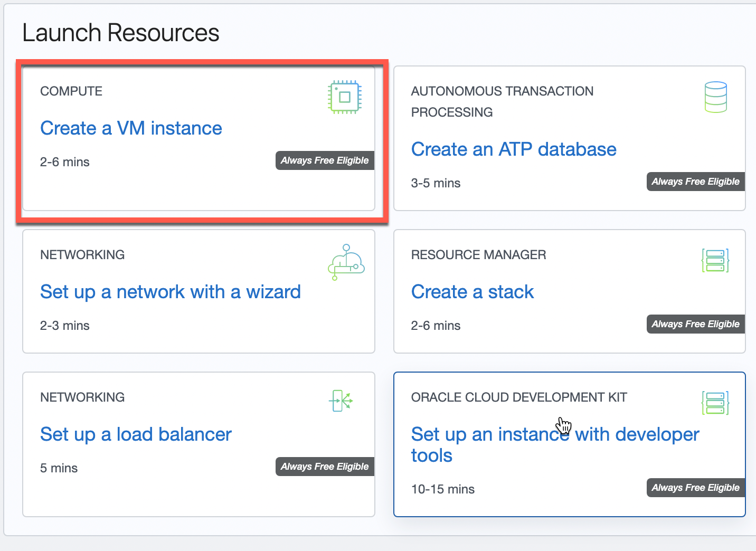
Task: Click Always Free Eligible on Resource Manager card
Action: coord(695,324)
